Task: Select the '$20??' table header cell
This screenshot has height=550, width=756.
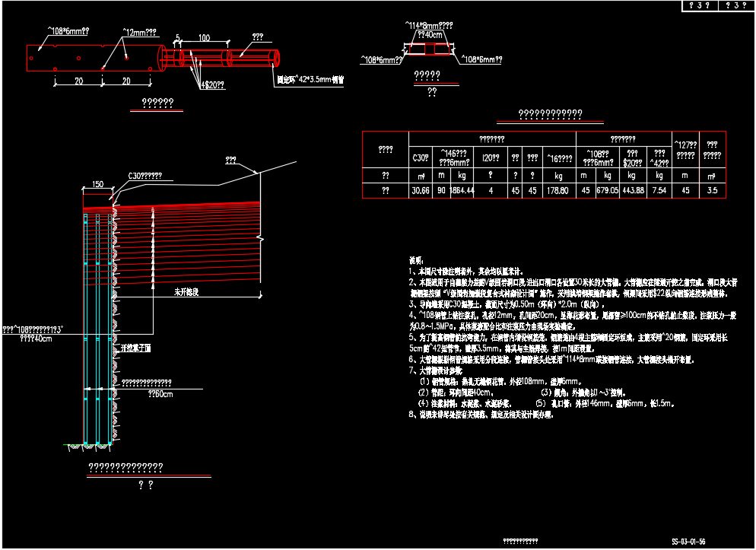Action: 632,158
